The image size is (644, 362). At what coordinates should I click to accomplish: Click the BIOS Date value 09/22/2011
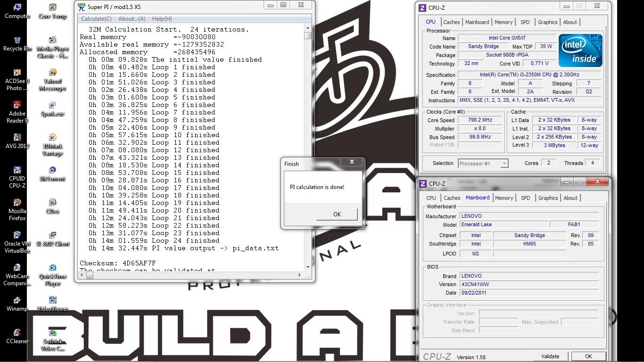click(529, 293)
